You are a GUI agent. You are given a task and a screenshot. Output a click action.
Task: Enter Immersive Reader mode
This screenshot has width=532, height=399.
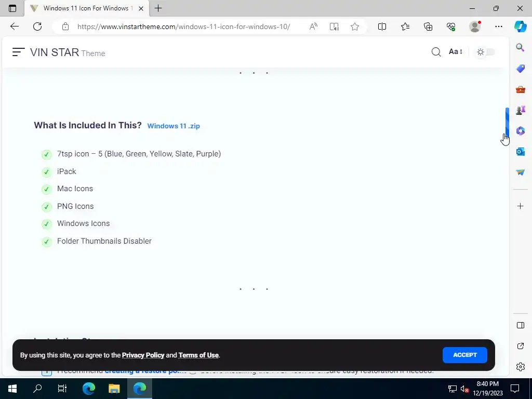coord(334,26)
